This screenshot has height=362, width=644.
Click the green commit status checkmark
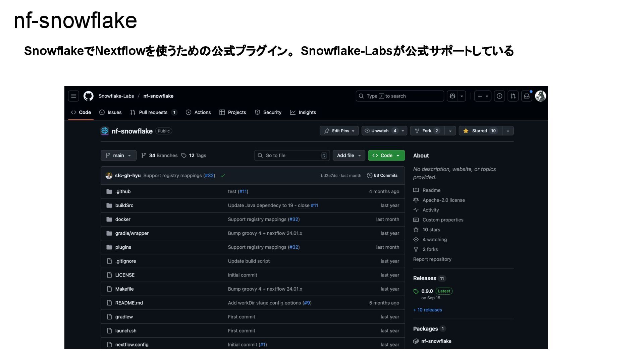[223, 176]
